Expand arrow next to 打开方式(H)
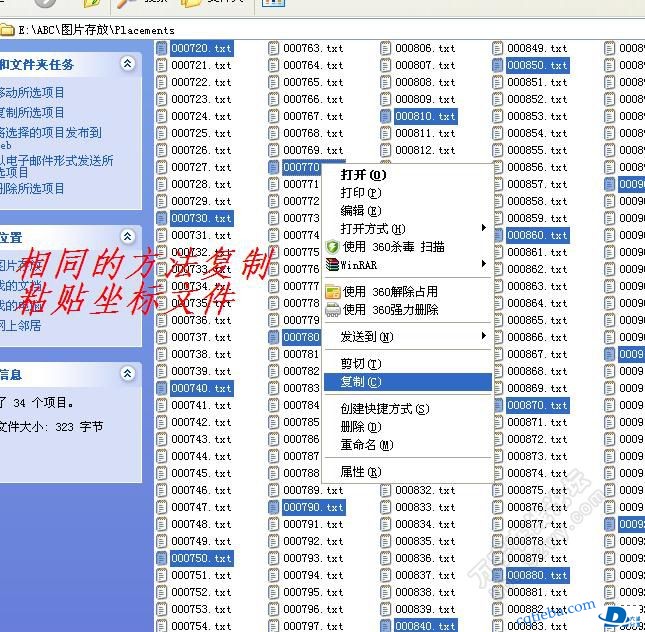The width and height of the screenshot is (645, 632). [x=484, y=228]
